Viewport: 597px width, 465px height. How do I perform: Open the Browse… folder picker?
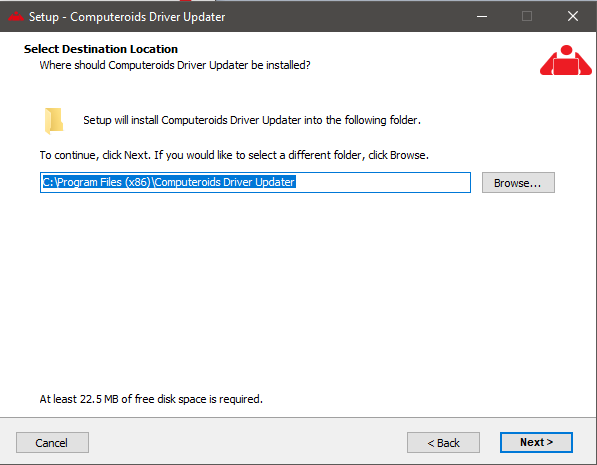tap(518, 183)
